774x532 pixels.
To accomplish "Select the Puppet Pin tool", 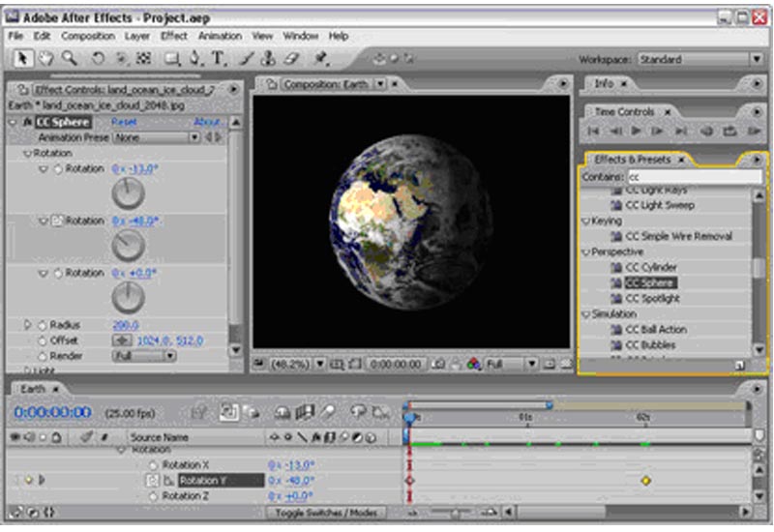I will (x=321, y=59).
